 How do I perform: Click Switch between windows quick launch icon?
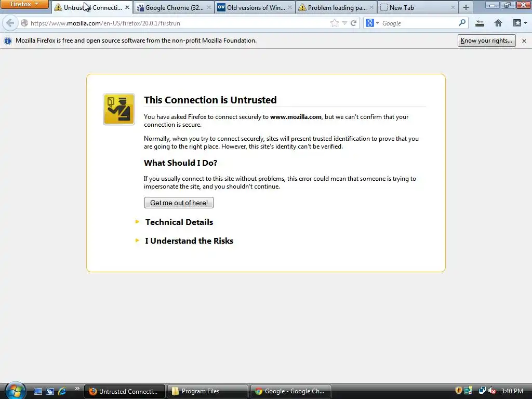point(50,392)
